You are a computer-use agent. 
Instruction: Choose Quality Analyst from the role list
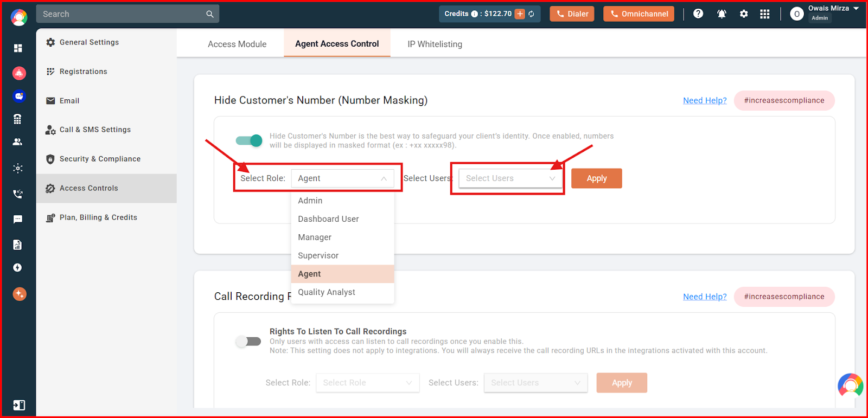(x=342, y=292)
